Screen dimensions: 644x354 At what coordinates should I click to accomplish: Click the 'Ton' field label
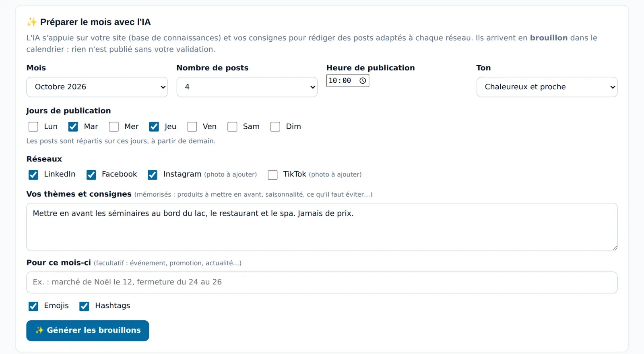click(x=483, y=68)
